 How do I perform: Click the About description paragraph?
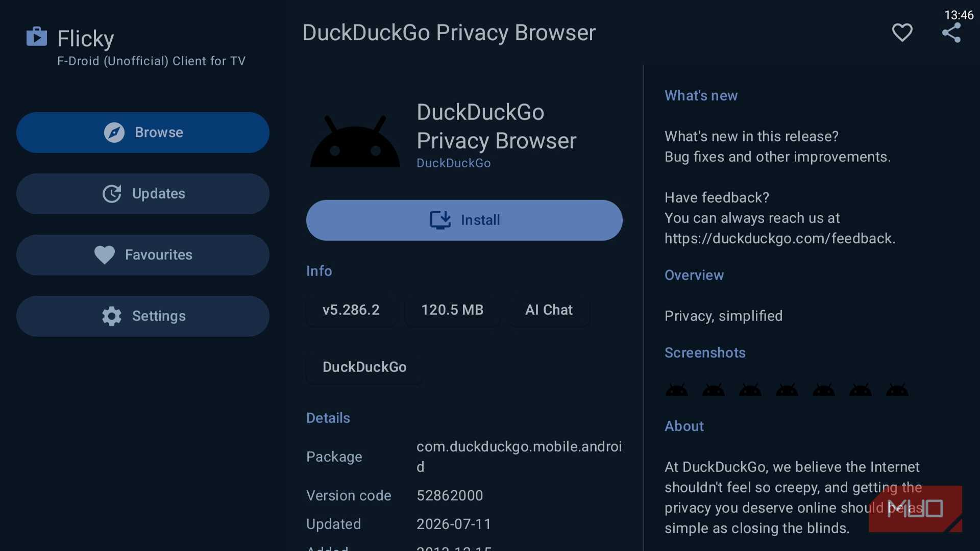pos(793,498)
